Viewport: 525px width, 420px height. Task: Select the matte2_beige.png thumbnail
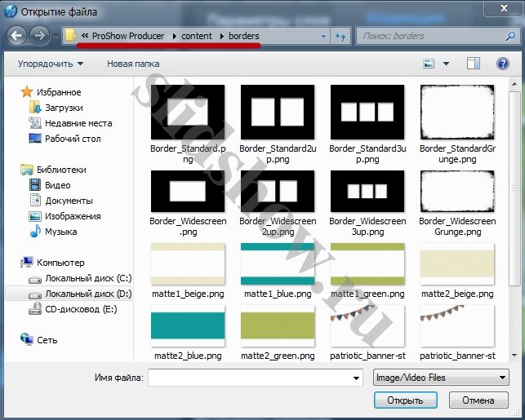click(x=457, y=264)
